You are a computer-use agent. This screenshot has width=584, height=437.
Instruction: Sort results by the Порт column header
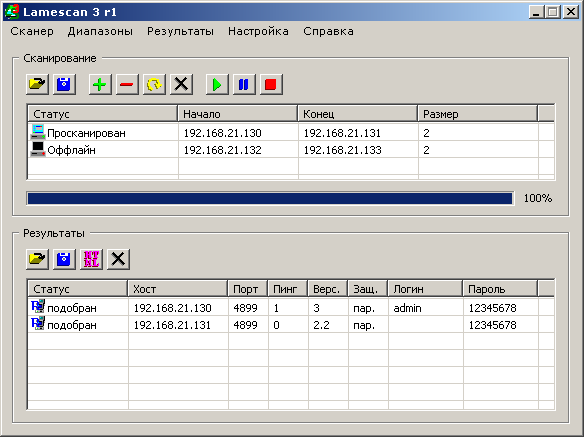tap(248, 289)
